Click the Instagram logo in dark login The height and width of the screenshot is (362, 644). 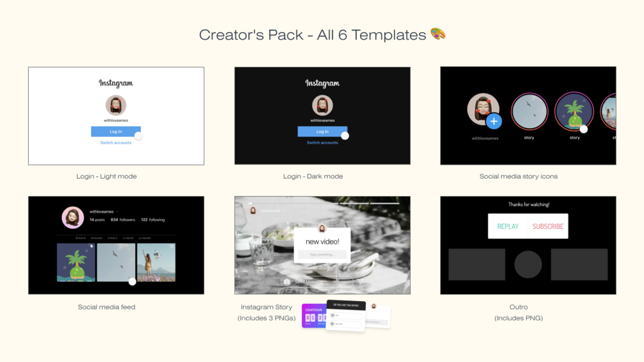[322, 83]
